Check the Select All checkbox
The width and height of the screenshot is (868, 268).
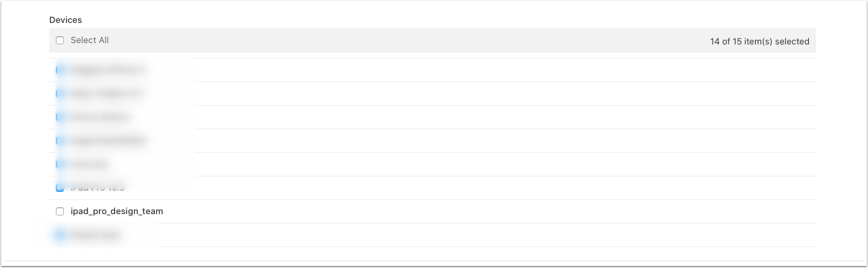60,40
